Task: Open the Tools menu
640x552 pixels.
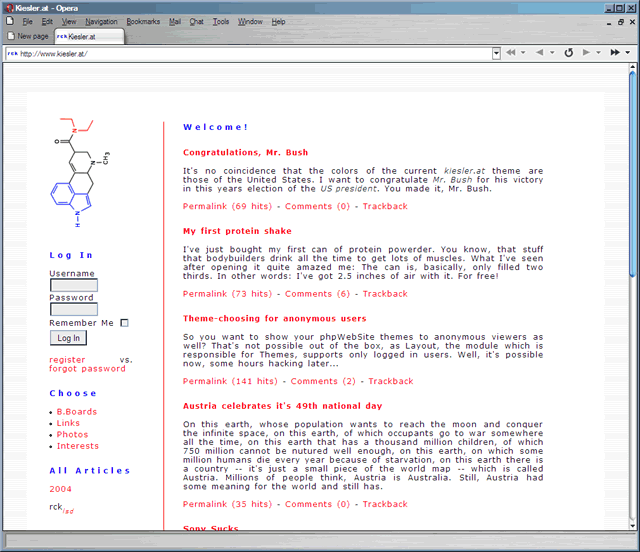Action: tap(221, 22)
